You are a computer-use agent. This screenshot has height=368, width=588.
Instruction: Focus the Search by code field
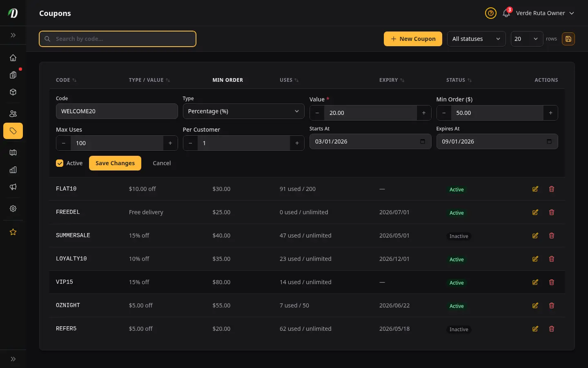pos(118,39)
